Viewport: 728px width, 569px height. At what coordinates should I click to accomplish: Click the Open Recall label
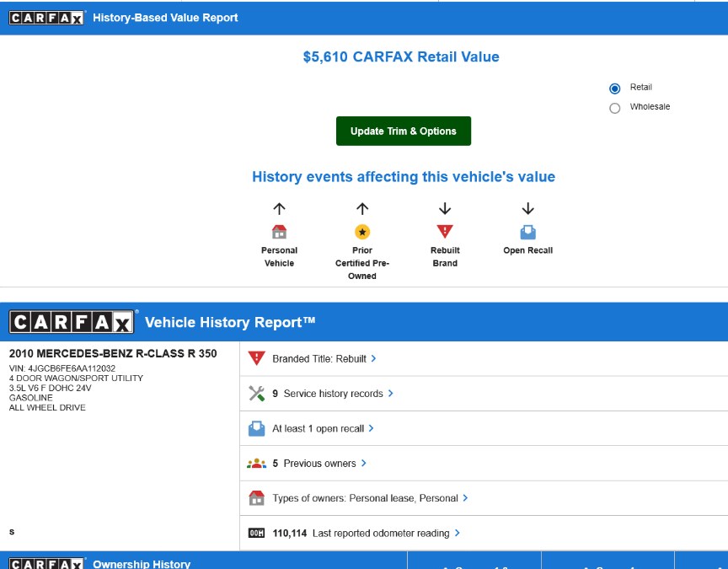(528, 250)
